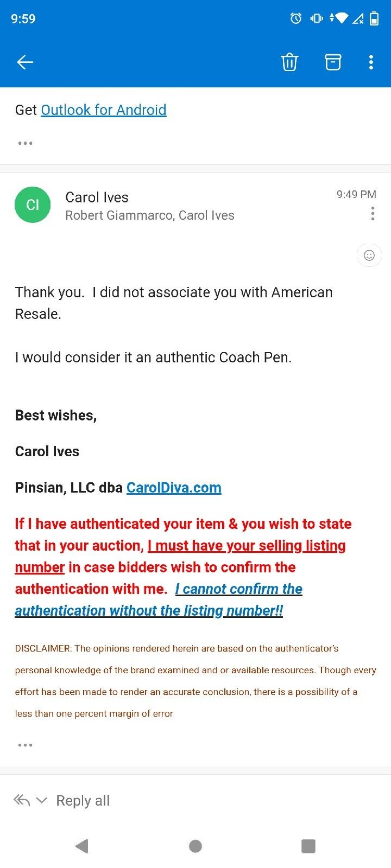Tap the alarm icon in status bar

296,19
